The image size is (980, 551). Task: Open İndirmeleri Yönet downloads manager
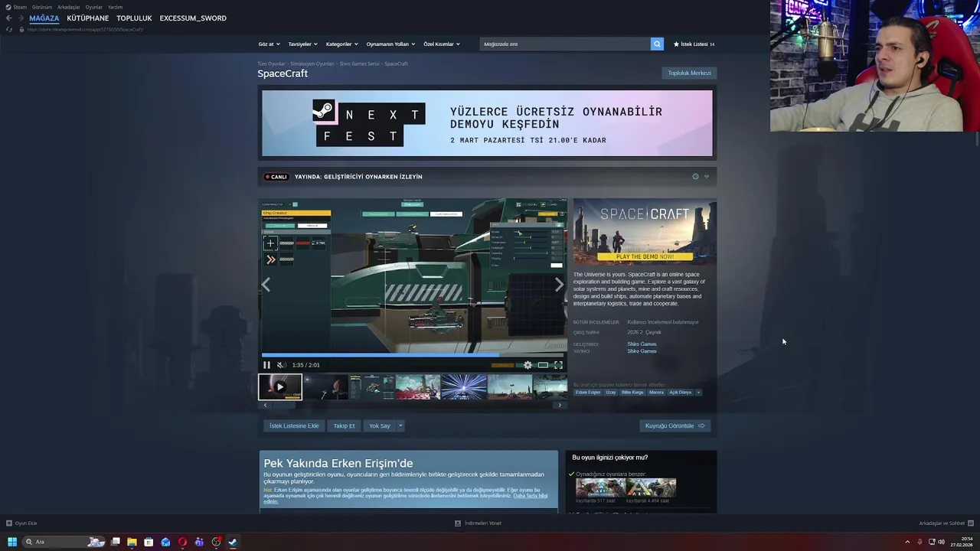[x=478, y=523]
